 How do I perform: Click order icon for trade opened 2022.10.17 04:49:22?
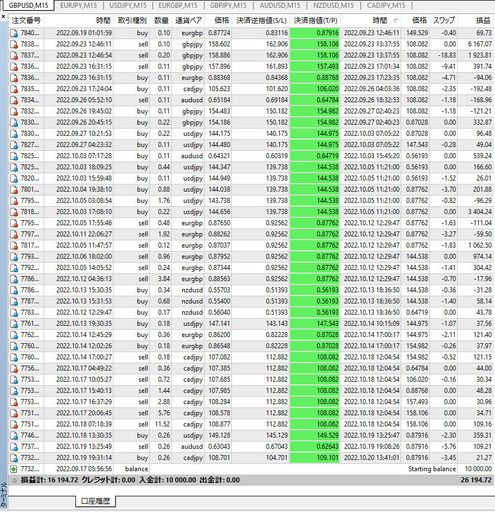click(14, 368)
